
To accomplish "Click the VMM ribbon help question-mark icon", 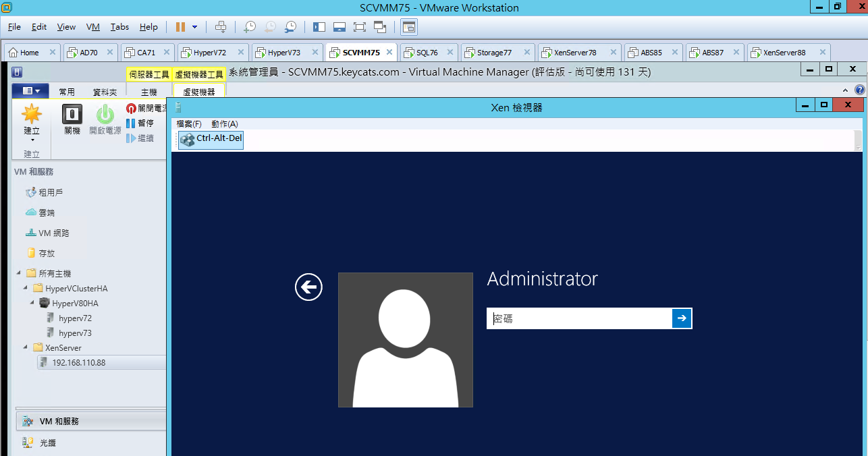I will pyautogui.click(x=860, y=90).
